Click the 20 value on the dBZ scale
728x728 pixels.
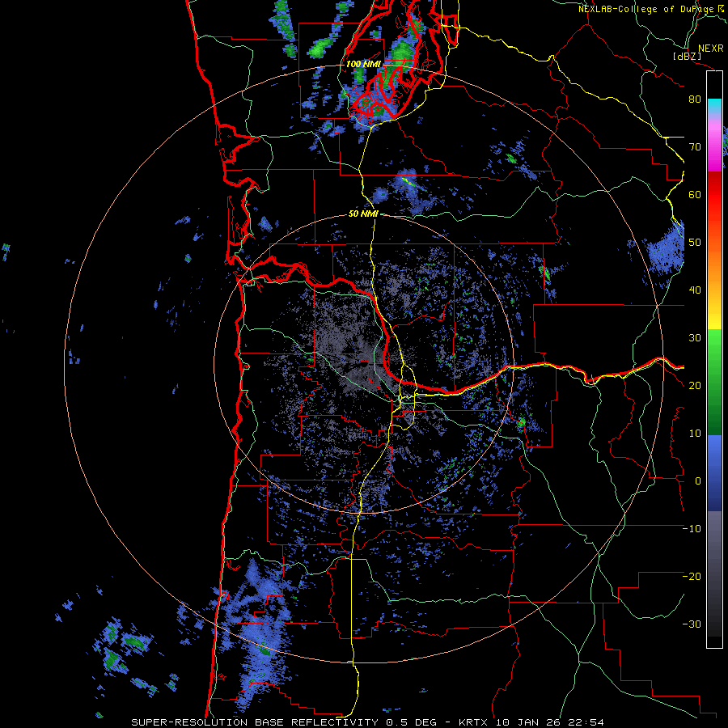695,385
